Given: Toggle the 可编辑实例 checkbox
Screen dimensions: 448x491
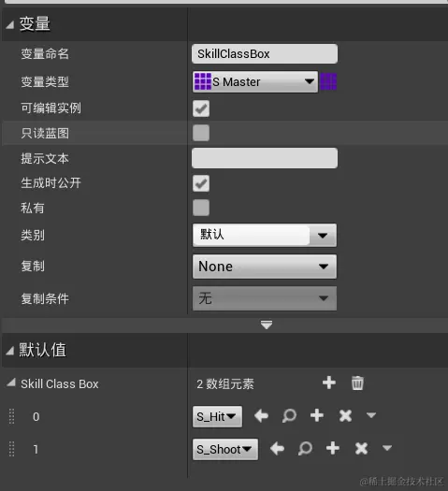Looking at the screenshot, I should tap(201, 108).
